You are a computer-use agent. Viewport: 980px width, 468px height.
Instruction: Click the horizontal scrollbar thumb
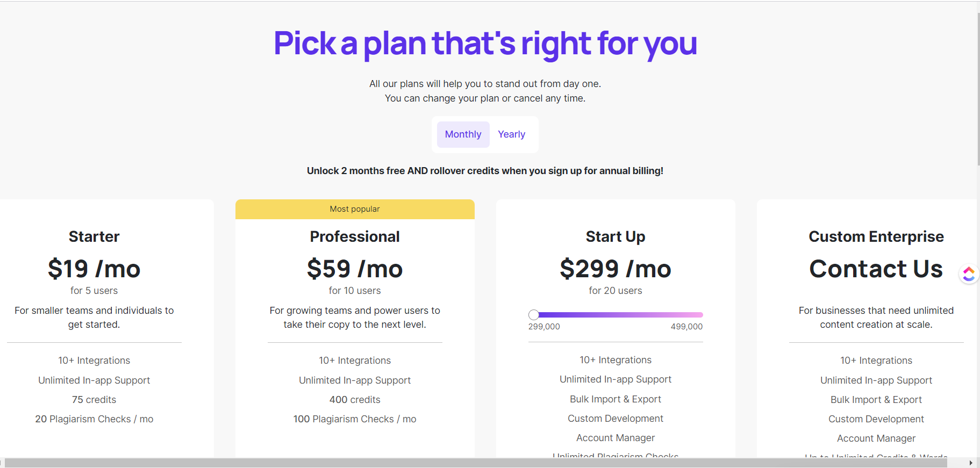pyautogui.click(x=473, y=463)
